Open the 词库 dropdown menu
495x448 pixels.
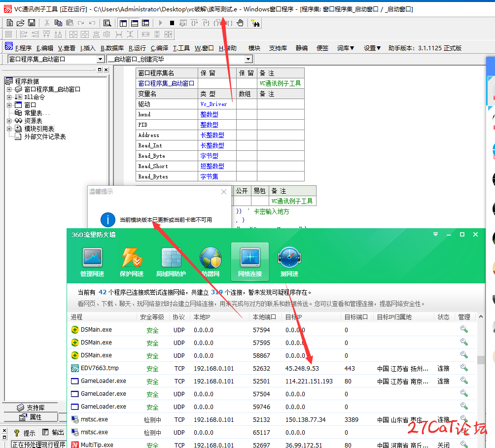click(345, 48)
